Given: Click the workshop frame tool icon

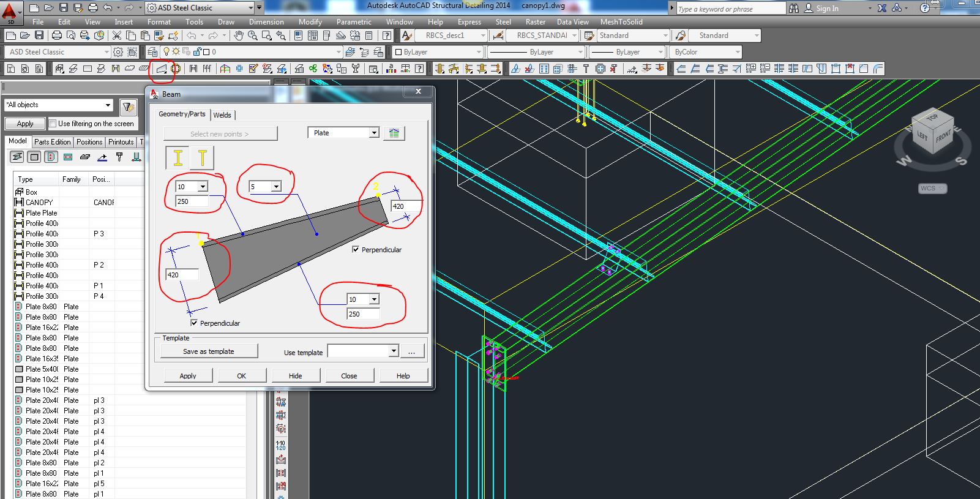Looking at the screenshot, I should point(225,69).
